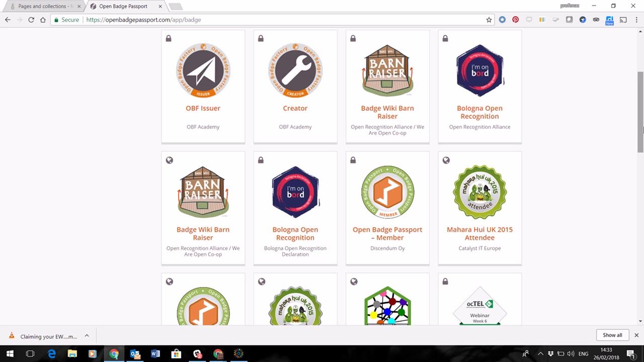The width and height of the screenshot is (644, 362).
Task: Close the 'Pages and collections' tab
Action: [x=79, y=7]
